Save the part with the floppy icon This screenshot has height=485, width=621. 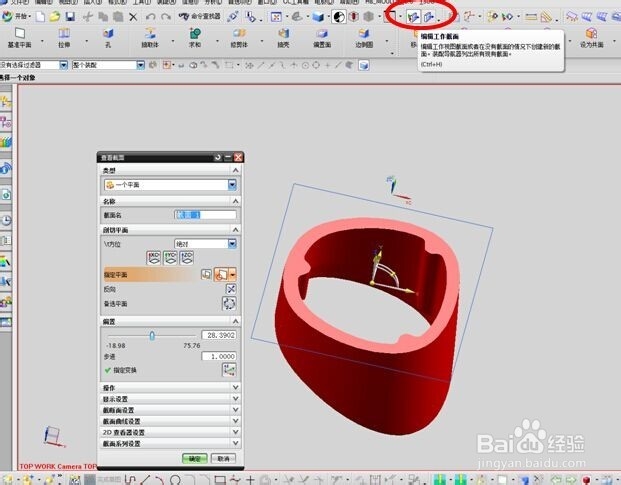70,17
